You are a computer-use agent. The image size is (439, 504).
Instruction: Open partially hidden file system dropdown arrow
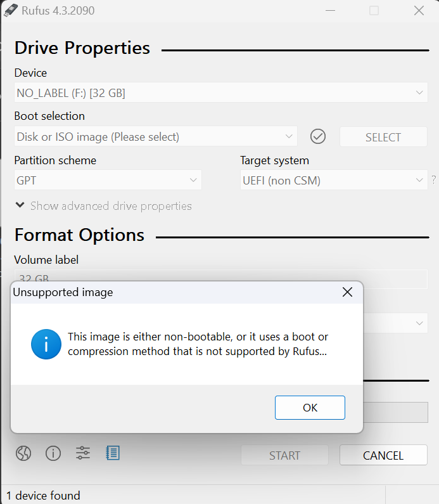pyautogui.click(x=419, y=323)
